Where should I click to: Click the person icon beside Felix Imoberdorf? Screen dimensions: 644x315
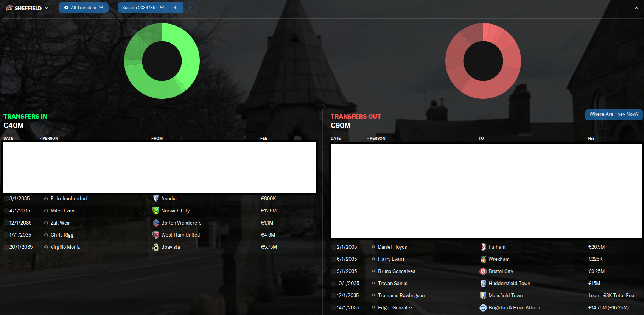tap(46, 199)
